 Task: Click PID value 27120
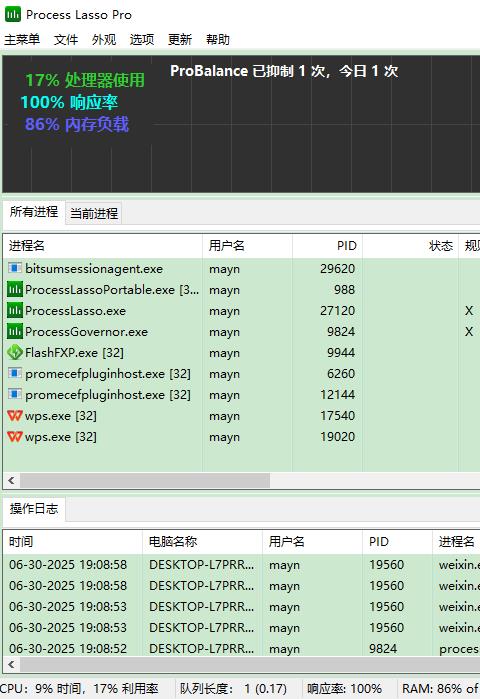click(x=337, y=311)
